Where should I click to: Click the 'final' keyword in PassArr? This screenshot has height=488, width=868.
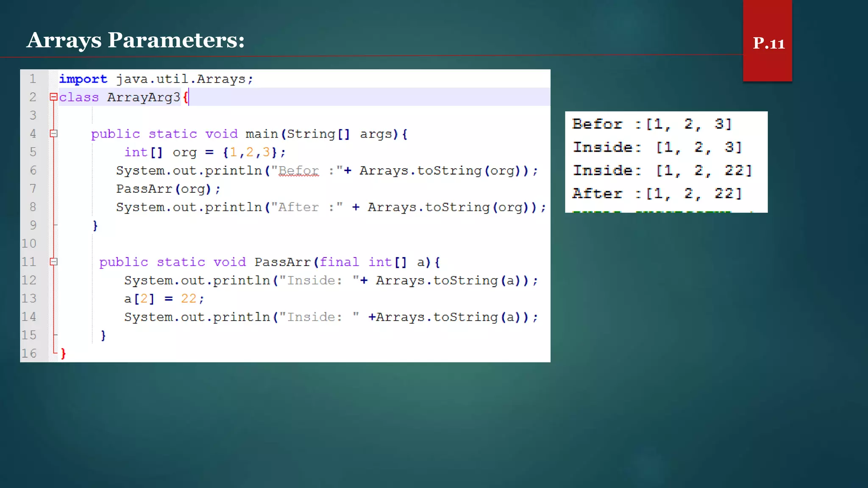click(339, 262)
